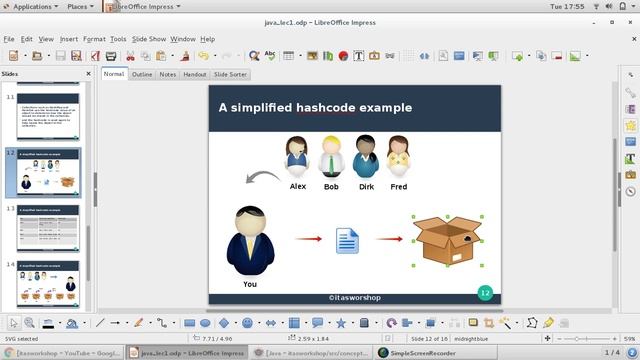This screenshot has height=360, width=640.
Task: Select the Stars shapes tool
Action: click(x=341, y=323)
